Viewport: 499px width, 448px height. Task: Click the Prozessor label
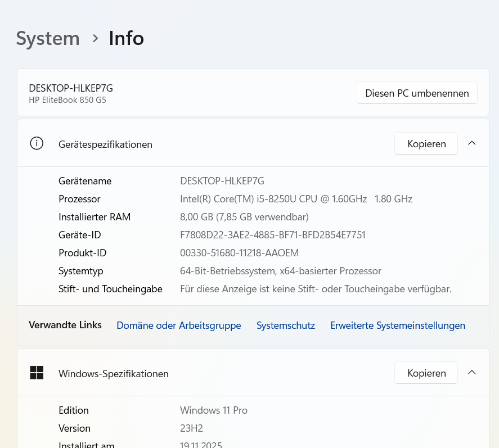coord(79,199)
